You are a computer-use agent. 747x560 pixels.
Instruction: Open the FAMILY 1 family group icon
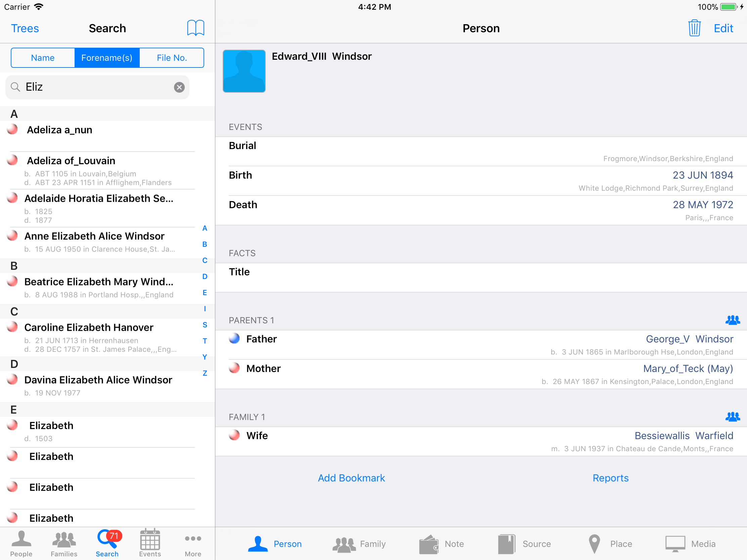[732, 417]
